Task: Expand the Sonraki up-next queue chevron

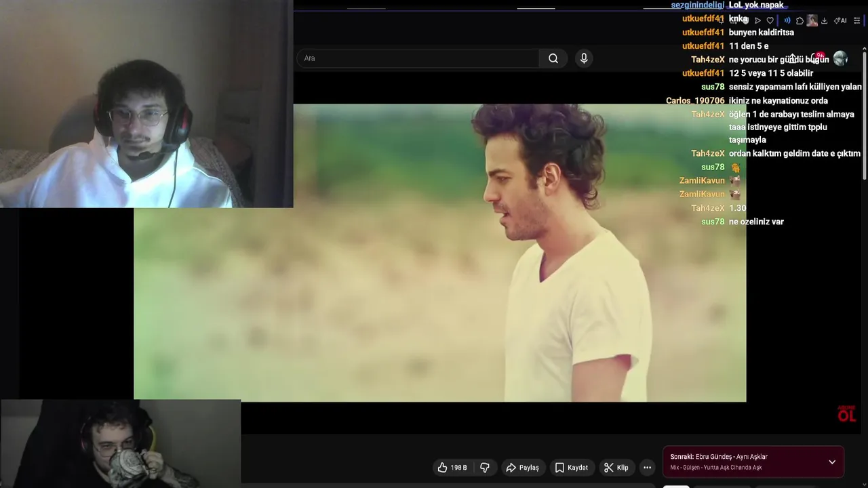Action: tap(832, 462)
